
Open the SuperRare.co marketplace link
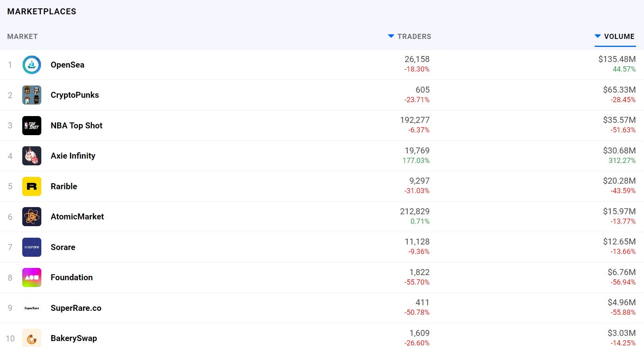[x=76, y=308]
